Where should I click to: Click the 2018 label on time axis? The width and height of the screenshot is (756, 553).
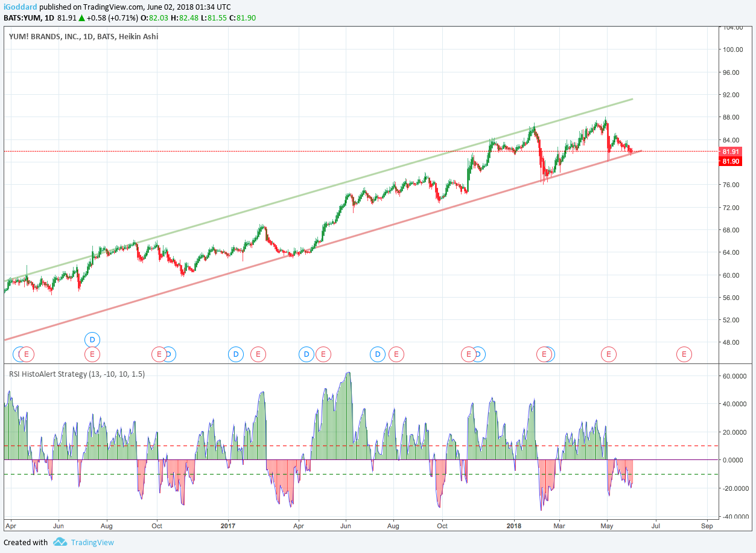pos(514,526)
